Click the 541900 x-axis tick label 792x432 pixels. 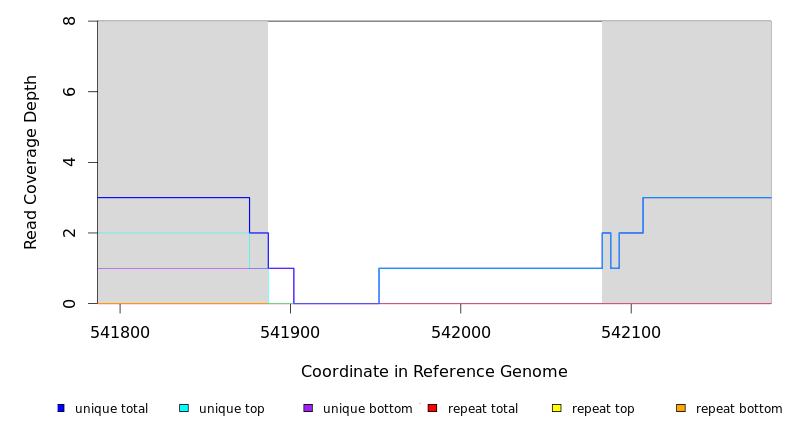point(290,332)
